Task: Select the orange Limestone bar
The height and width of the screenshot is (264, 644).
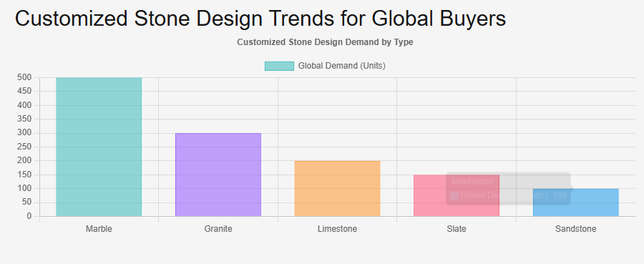Action: click(x=337, y=188)
